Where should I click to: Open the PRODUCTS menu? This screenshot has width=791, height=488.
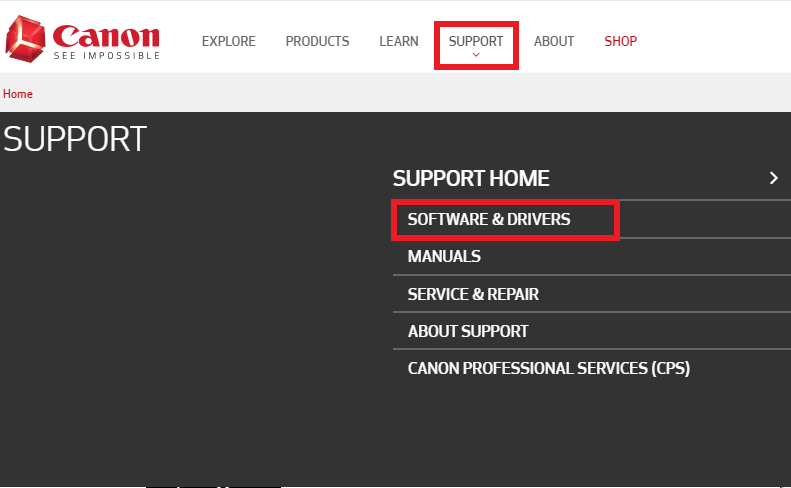click(317, 41)
